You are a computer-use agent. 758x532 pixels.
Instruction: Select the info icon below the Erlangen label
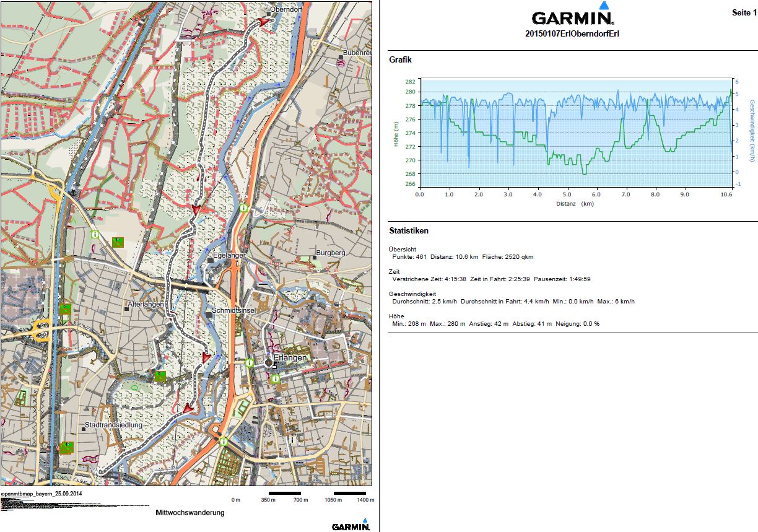[x=276, y=378]
